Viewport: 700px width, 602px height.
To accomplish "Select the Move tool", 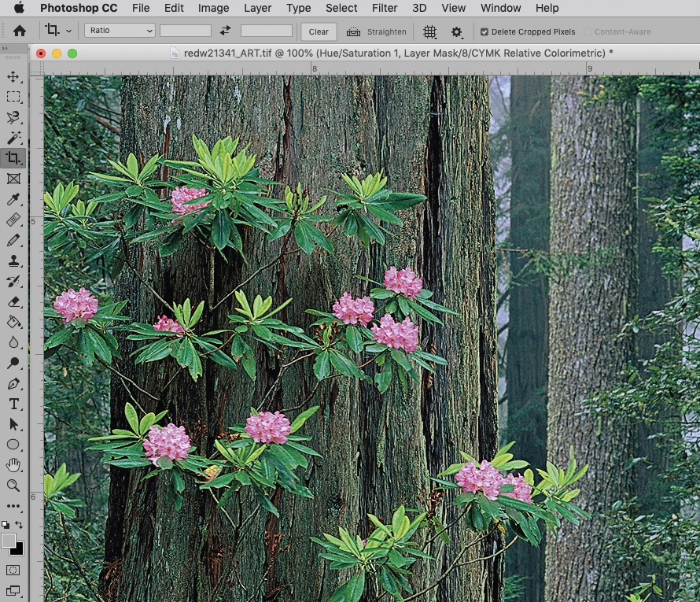I will click(x=13, y=76).
